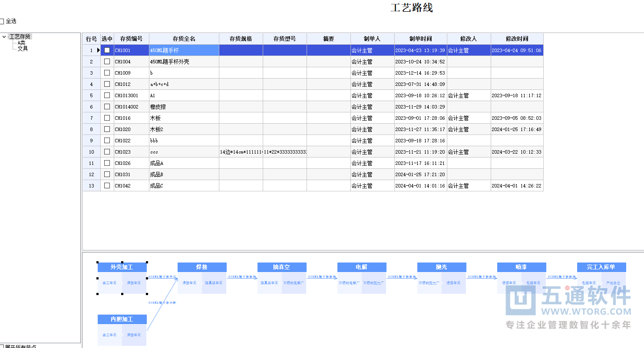
Task: Click the 14边*14cm specification cell
Action: point(241,152)
